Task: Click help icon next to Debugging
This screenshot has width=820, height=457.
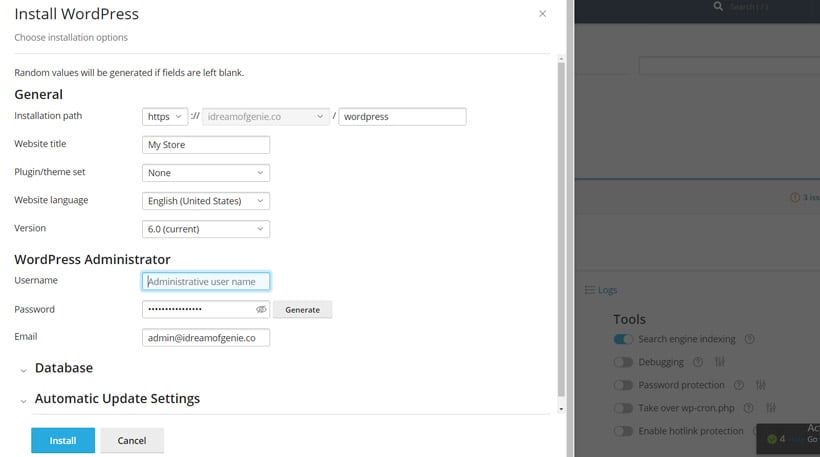Action: (x=698, y=362)
